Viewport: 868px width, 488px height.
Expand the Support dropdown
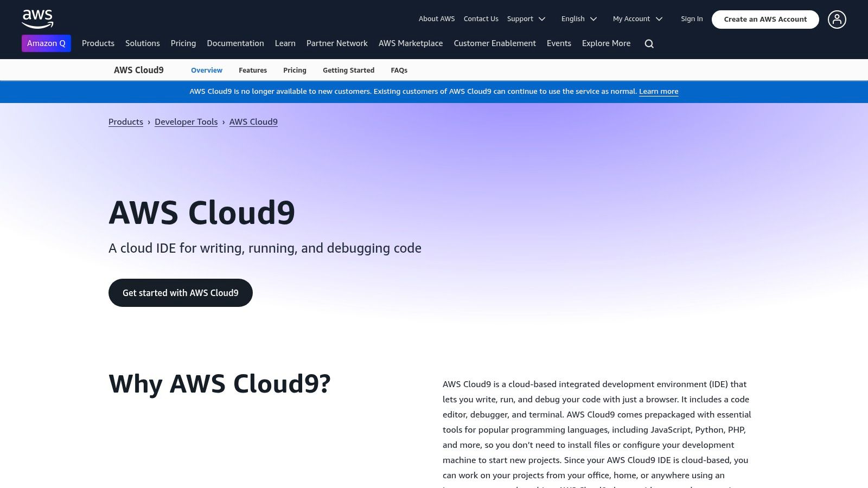pos(526,19)
